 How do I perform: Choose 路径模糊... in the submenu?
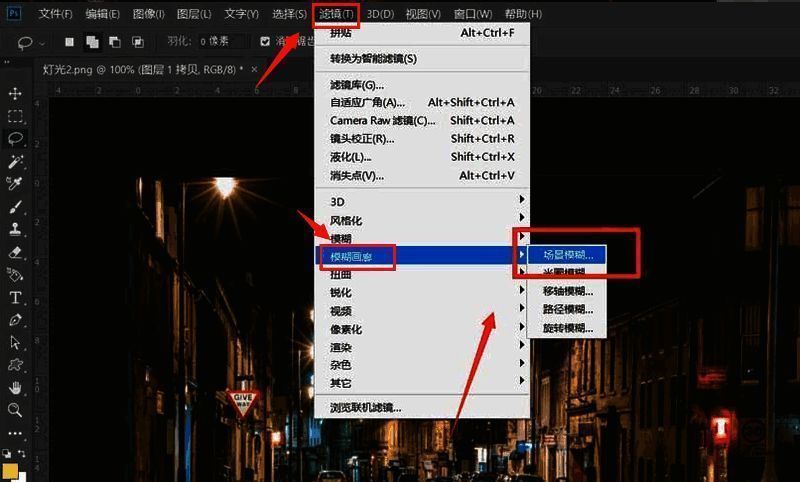(x=567, y=310)
